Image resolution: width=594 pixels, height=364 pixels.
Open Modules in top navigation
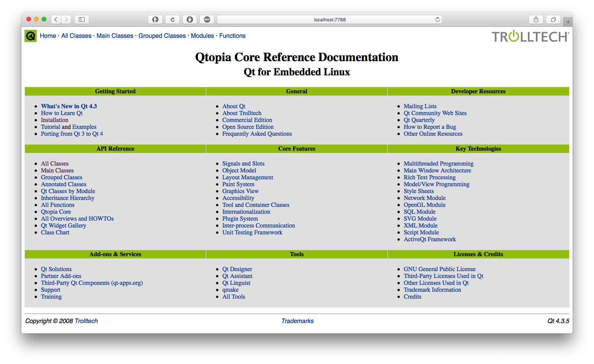click(x=202, y=36)
